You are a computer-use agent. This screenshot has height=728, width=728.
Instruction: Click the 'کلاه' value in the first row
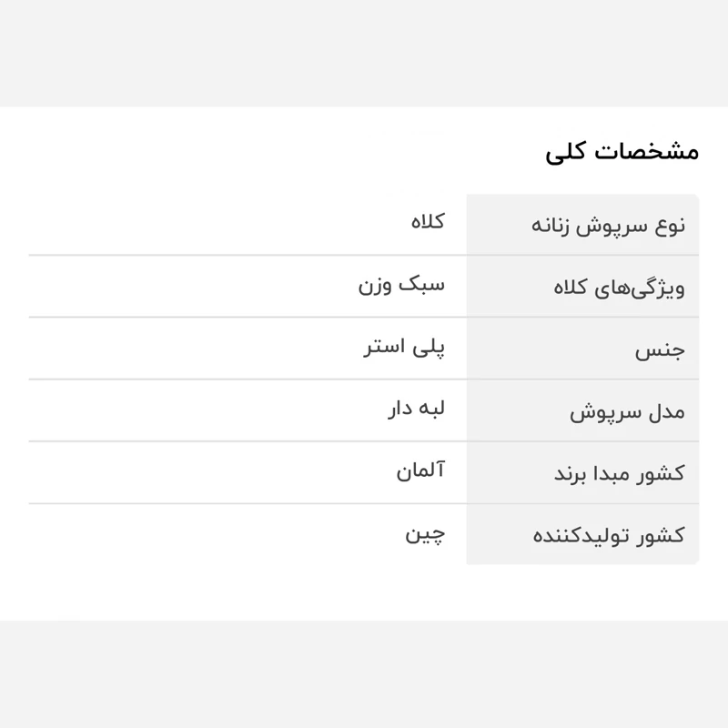pos(426,221)
